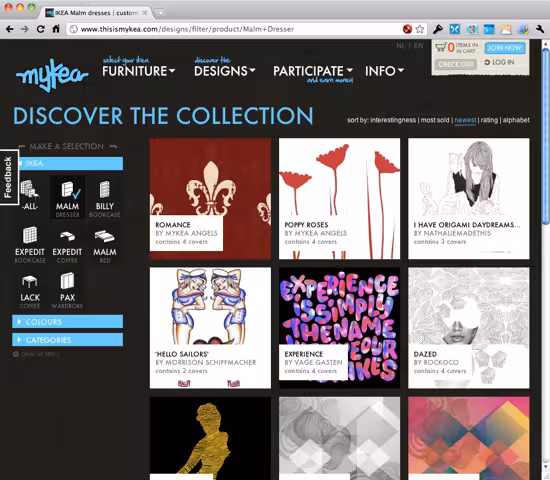Open the Poppy Roses design thumbnail
This screenshot has width=550, height=480.
(339, 199)
